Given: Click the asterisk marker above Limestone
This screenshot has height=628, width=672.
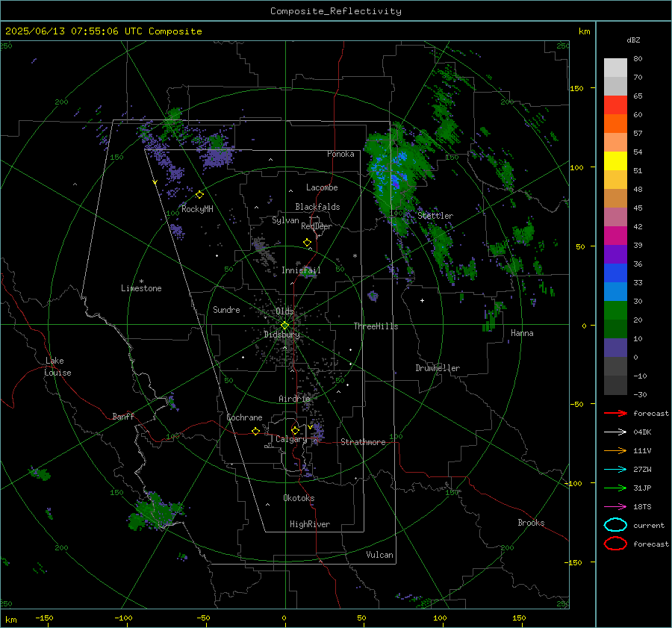Looking at the screenshot, I should pos(141,282).
